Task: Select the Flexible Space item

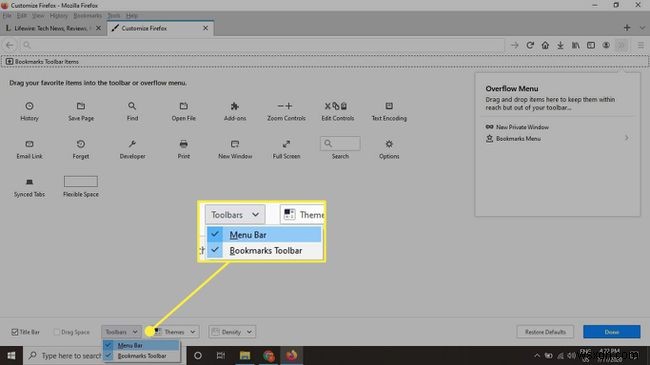Action: click(x=81, y=187)
